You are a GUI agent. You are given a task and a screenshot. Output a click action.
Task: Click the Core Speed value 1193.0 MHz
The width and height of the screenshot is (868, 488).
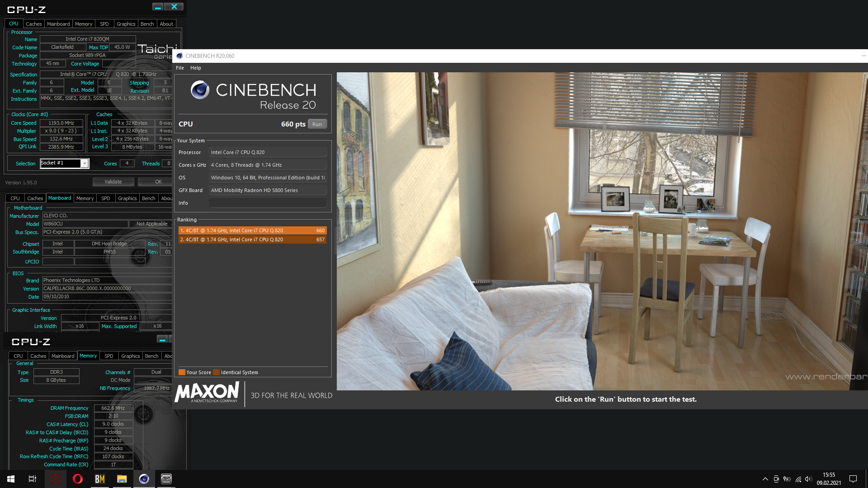click(61, 123)
